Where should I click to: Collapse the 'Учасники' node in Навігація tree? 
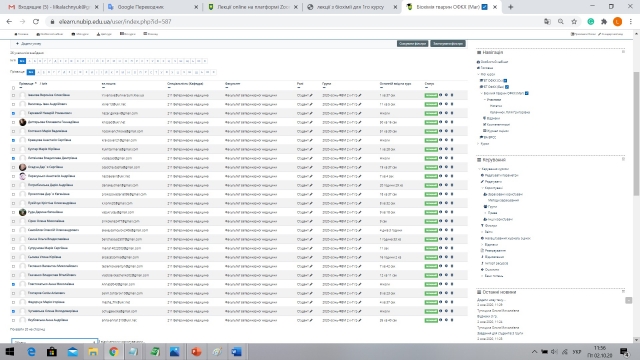tap(485, 100)
